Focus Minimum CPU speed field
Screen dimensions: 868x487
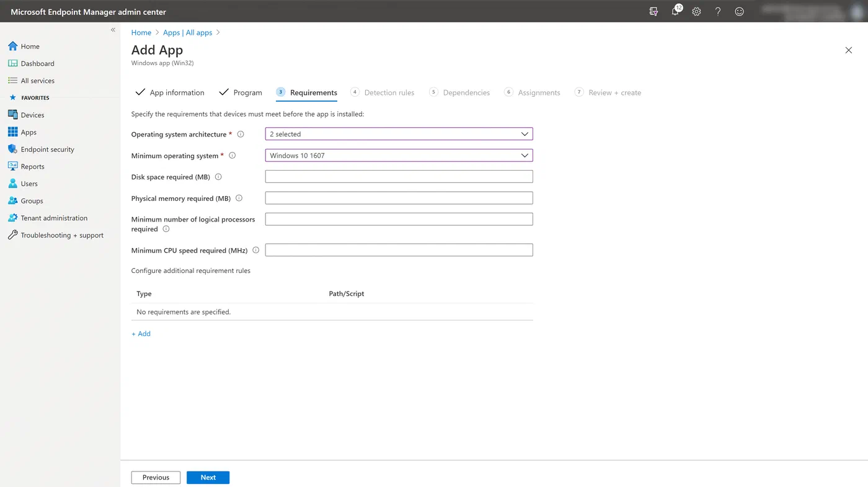click(x=399, y=250)
